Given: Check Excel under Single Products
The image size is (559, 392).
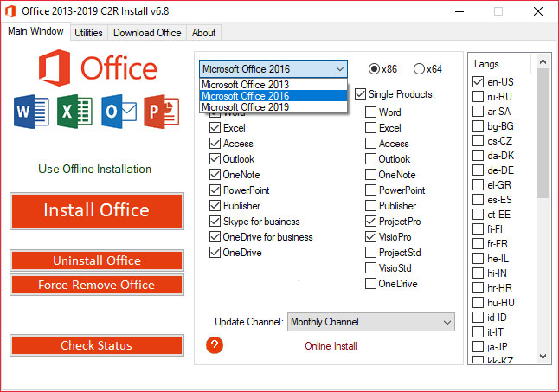Looking at the screenshot, I should (370, 127).
